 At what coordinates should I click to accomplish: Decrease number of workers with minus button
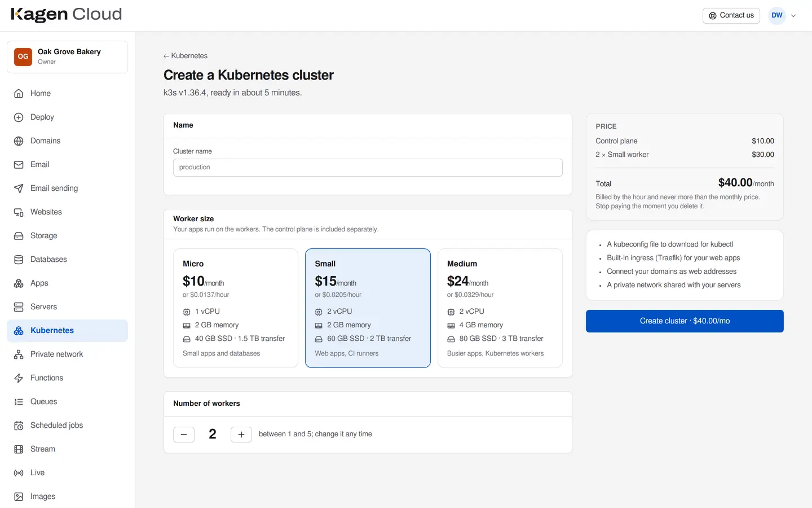pos(184,435)
